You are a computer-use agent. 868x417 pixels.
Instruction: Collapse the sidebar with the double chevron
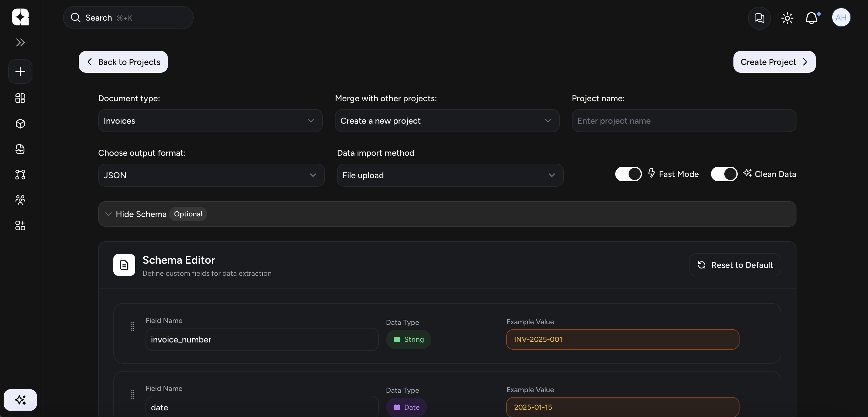[x=20, y=42]
